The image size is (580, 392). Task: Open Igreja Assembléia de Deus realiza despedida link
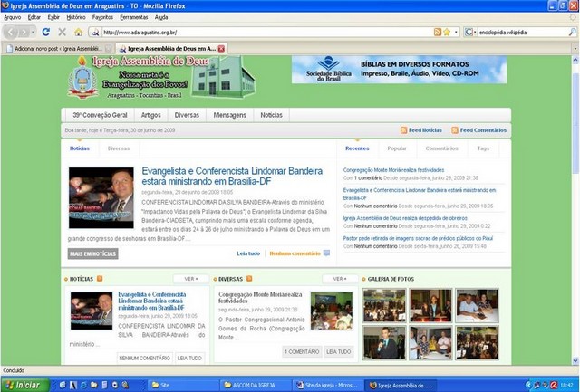point(405,218)
